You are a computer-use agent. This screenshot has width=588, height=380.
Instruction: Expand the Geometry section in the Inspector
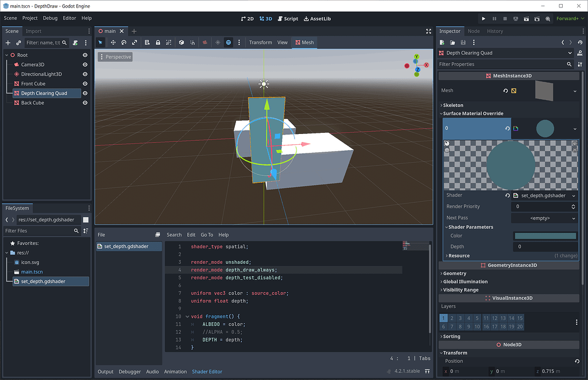pyautogui.click(x=454, y=273)
